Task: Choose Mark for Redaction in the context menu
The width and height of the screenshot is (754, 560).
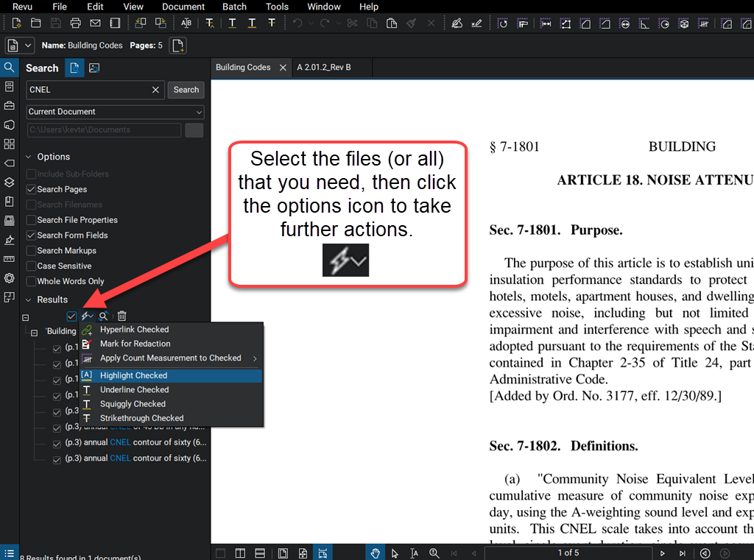Action: click(x=135, y=344)
